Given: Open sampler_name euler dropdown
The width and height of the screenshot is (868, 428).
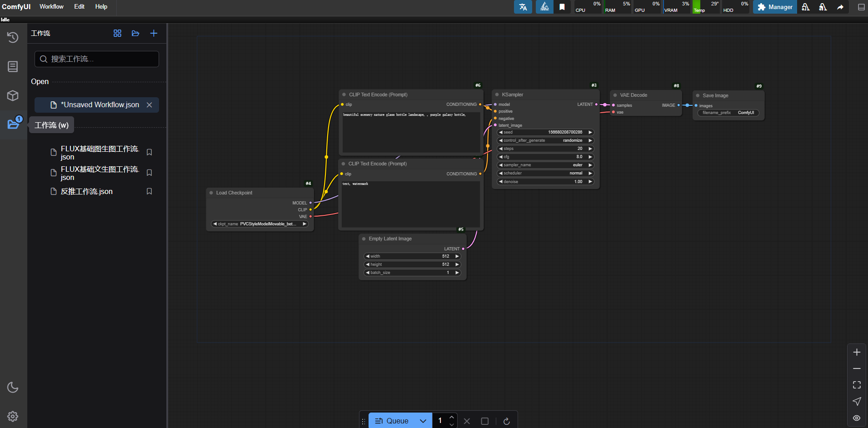Looking at the screenshot, I should [545, 165].
